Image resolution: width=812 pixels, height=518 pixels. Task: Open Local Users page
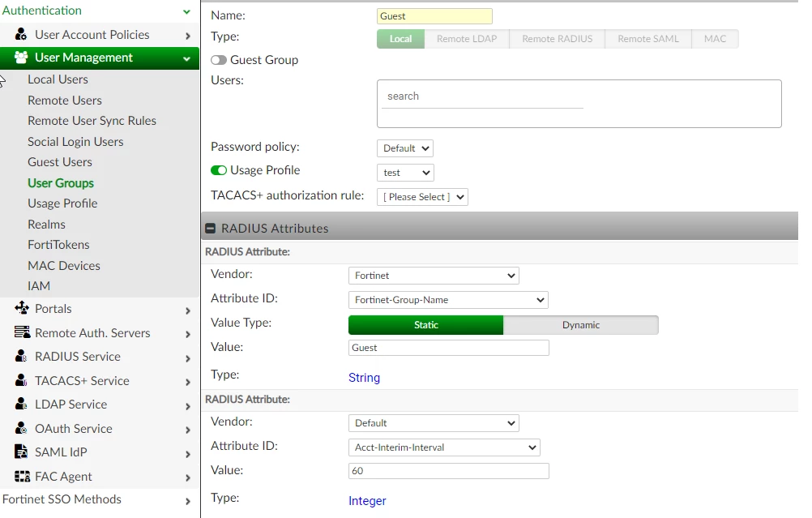tap(58, 79)
